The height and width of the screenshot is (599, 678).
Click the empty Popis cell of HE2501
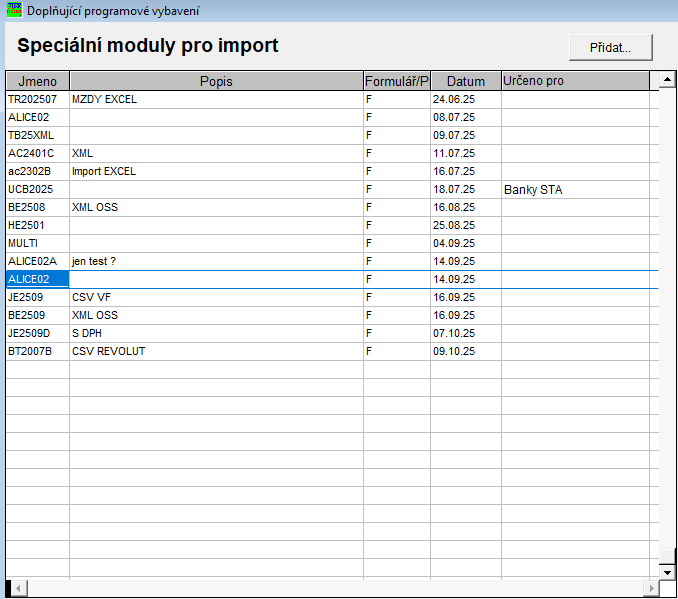pyautogui.click(x=216, y=226)
